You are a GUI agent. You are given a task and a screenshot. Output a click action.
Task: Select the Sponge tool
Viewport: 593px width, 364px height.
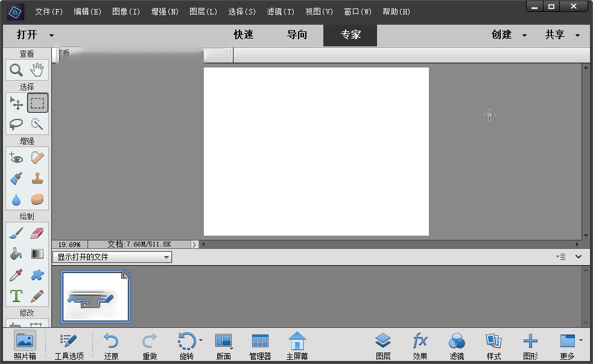[x=37, y=199]
